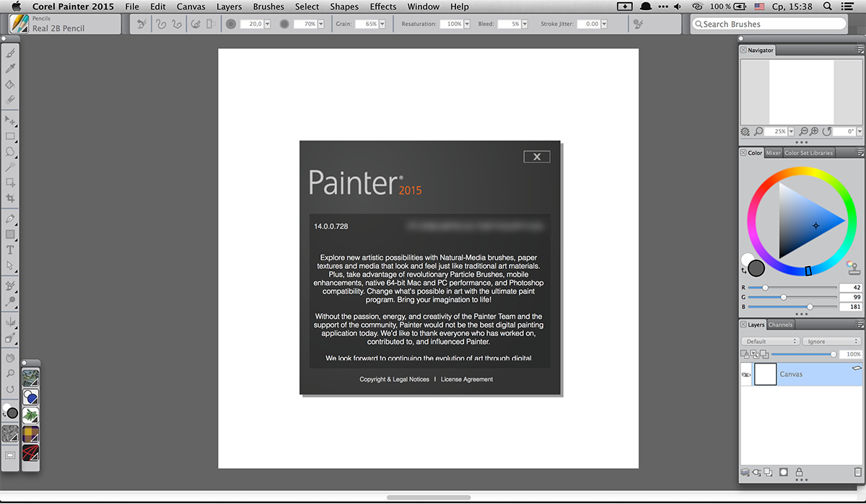Click the Delete layer trash icon
This screenshot has height=504, width=866.
coord(857,472)
